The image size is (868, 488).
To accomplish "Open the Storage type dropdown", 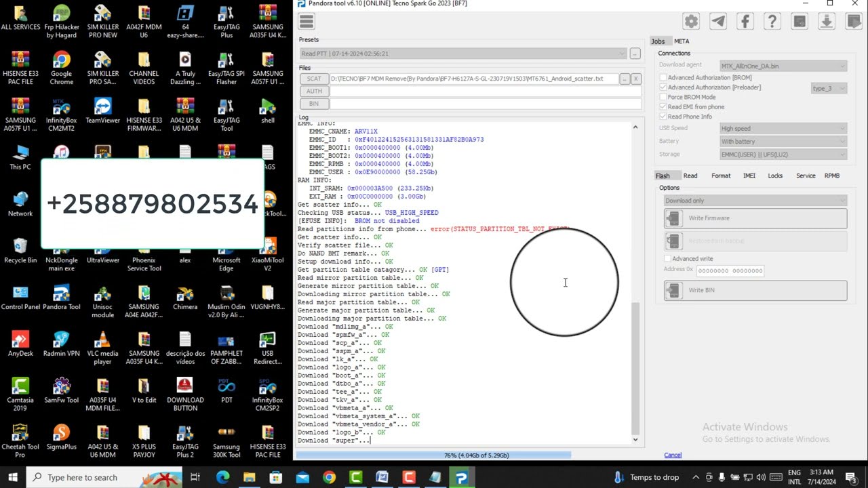I will point(783,155).
